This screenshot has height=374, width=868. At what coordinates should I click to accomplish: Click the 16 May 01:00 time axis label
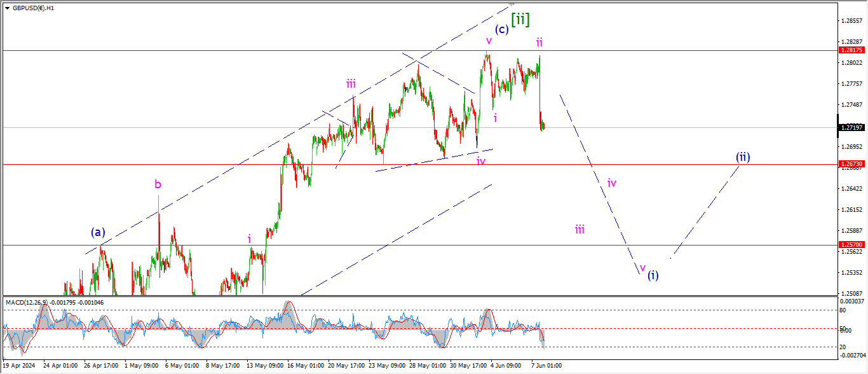pos(306,366)
